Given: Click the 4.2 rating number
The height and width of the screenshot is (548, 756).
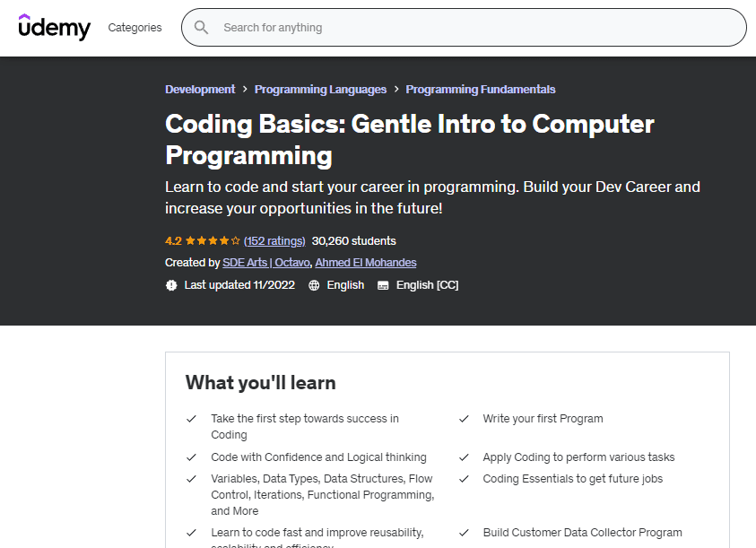Looking at the screenshot, I should [x=173, y=241].
